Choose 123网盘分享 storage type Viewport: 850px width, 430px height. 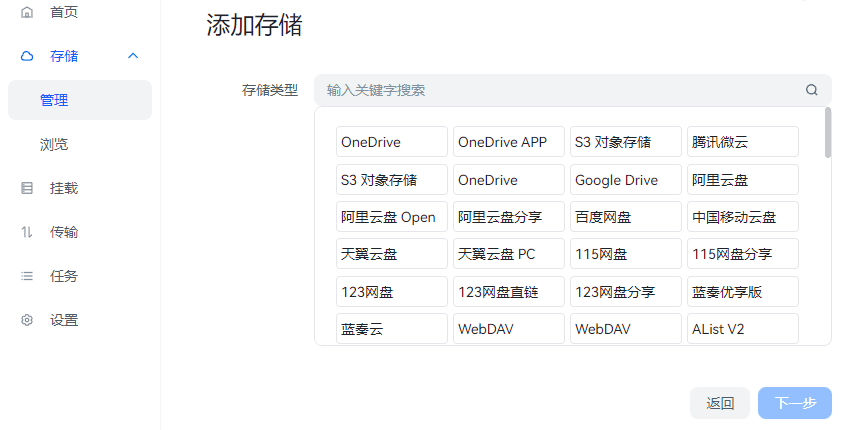[626, 292]
